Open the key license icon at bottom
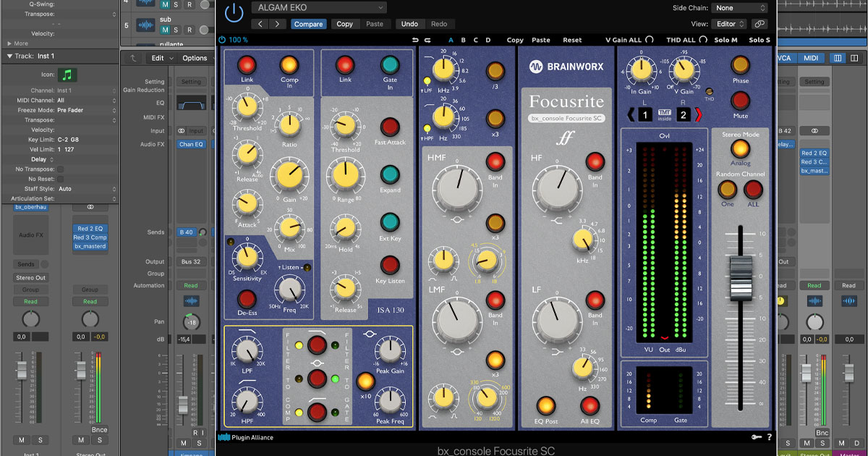The height and width of the screenshot is (456, 868). point(757,437)
